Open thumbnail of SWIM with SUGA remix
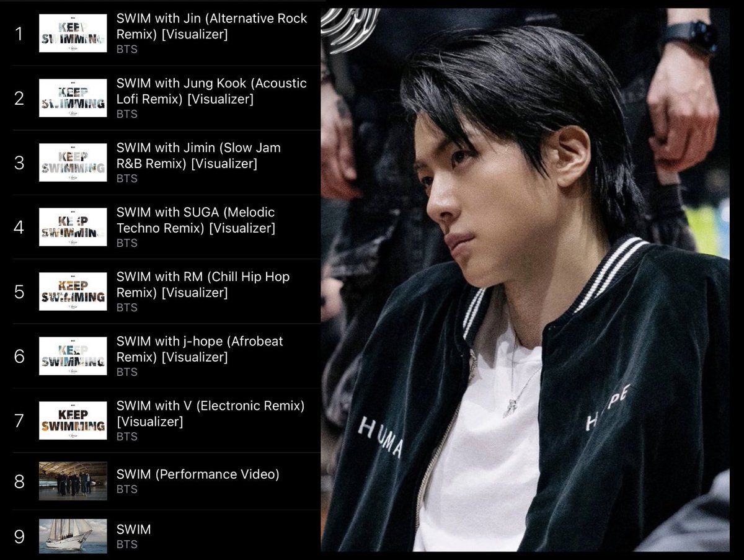The image size is (744, 560). tap(73, 227)
